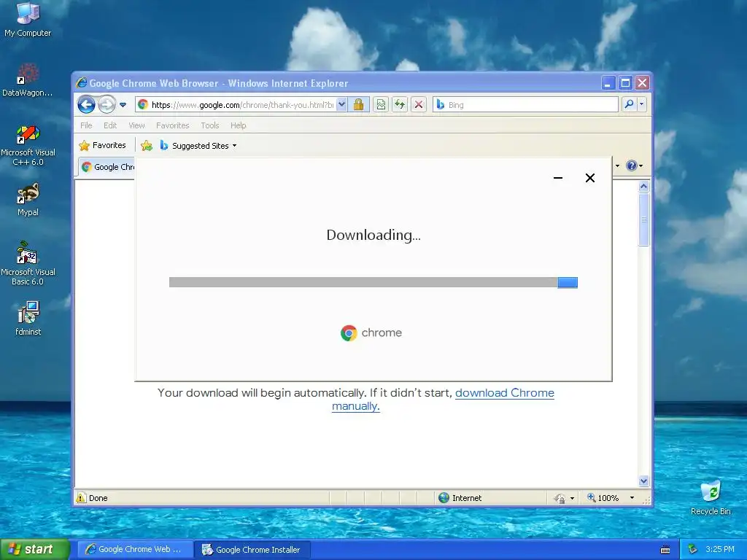
Task: Click the page scrollbar down arrow
Action: (x=643, y=481)
